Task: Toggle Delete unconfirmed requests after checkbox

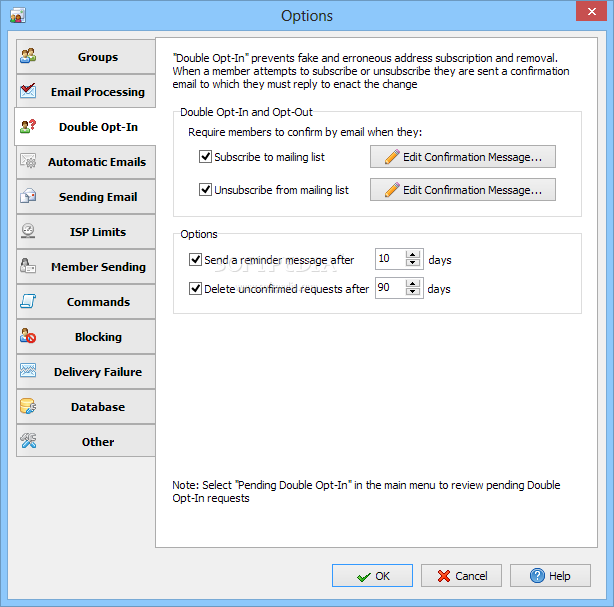Action: tap(195, 289)
